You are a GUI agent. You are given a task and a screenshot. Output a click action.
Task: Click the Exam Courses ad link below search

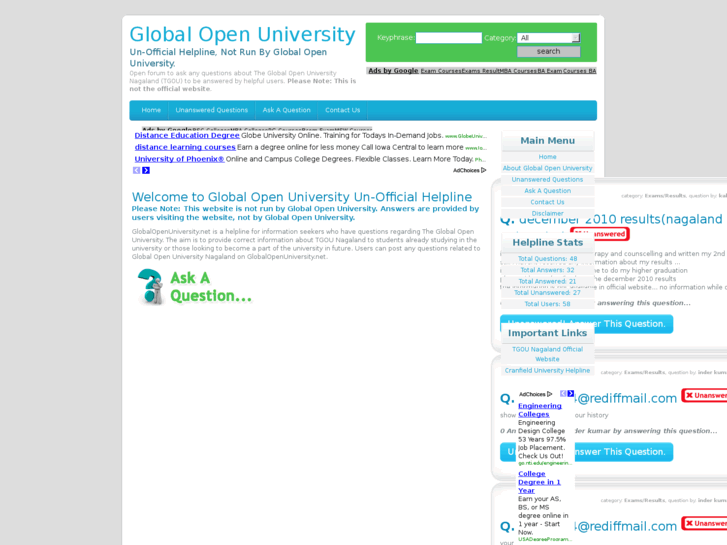tap(441, 71)
